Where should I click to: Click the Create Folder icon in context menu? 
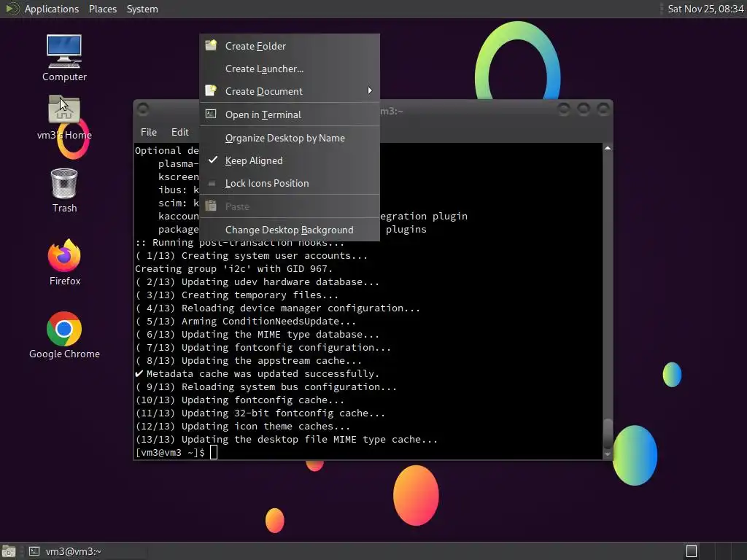click(211, 45)
